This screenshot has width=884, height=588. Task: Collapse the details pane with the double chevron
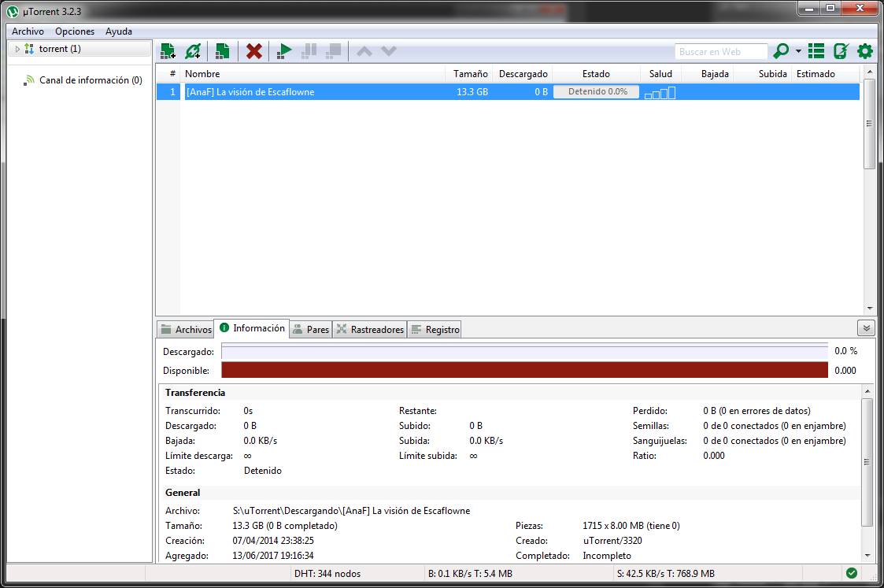[x=866, y=327]
